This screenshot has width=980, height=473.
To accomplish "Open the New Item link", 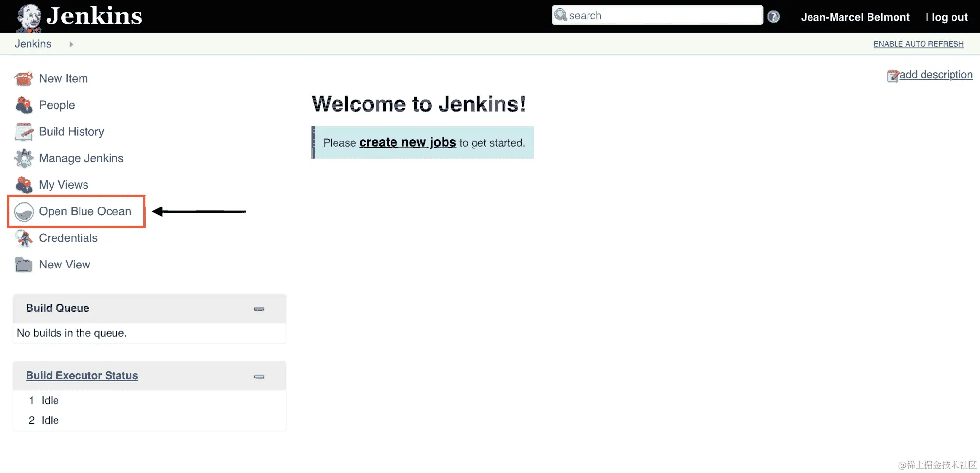I will [63, 78].
